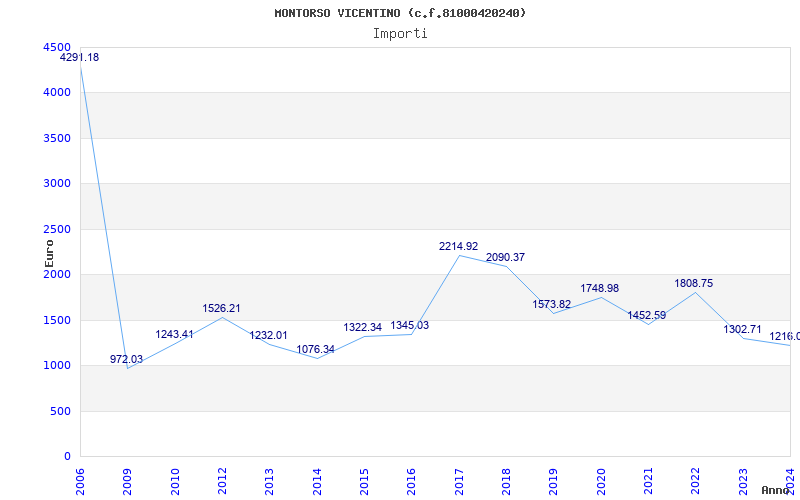Viewport: 800px width, 500px height.
Task: Select the 1808.75 value label
Action: tap(694, 284)
